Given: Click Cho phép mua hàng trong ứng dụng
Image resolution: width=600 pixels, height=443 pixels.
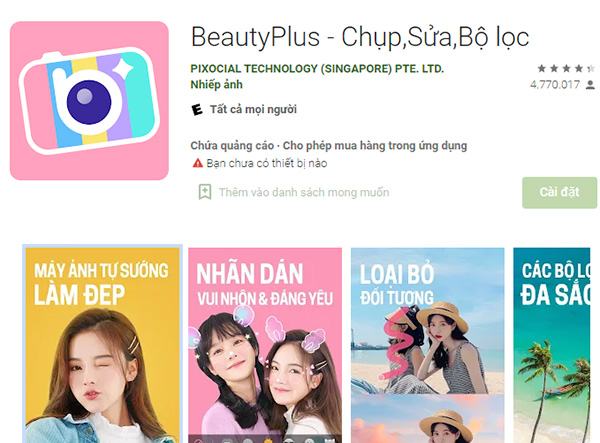Looking at the screenshot, I should click(375, 146).
